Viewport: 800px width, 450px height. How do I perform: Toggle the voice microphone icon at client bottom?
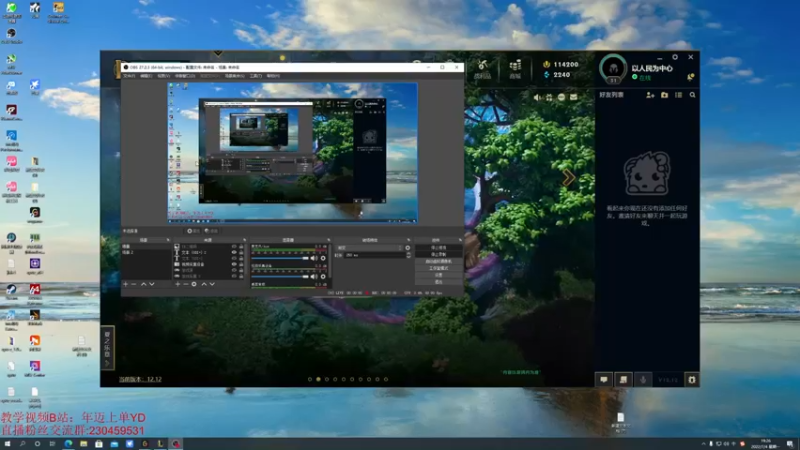pyautogui.click(x=643, y=380)
